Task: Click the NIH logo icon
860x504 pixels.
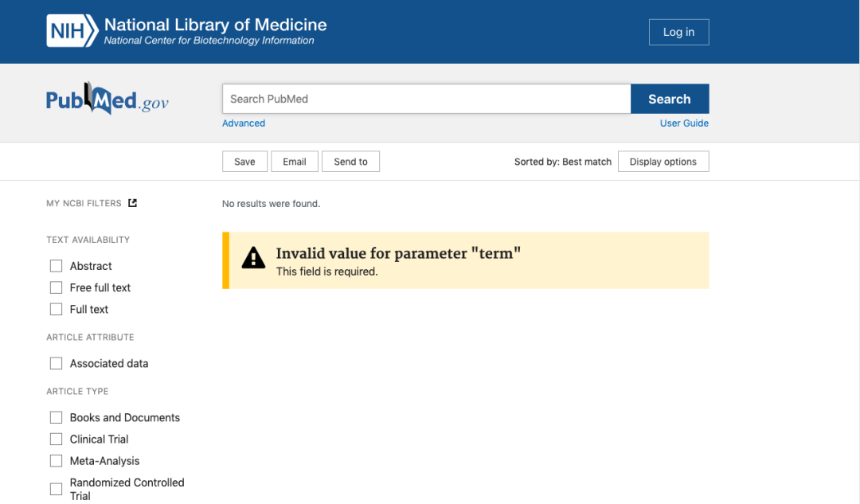Action: [72, 31]
